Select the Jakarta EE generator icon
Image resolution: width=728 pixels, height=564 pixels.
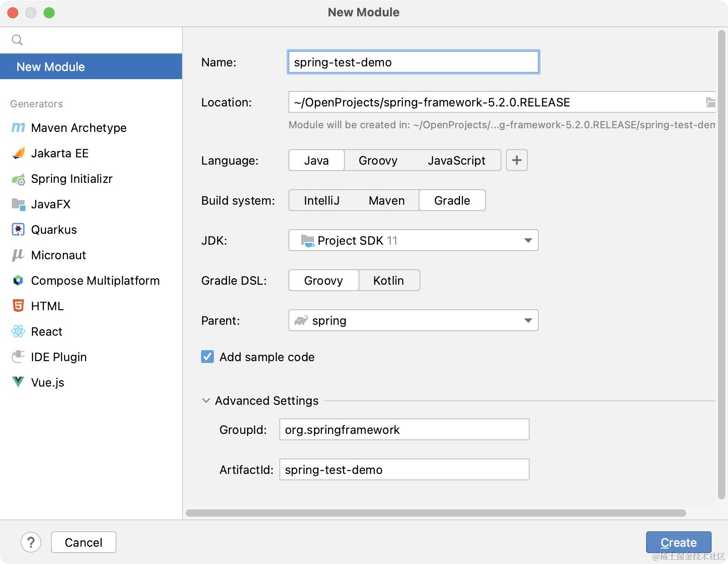point(18,153)
